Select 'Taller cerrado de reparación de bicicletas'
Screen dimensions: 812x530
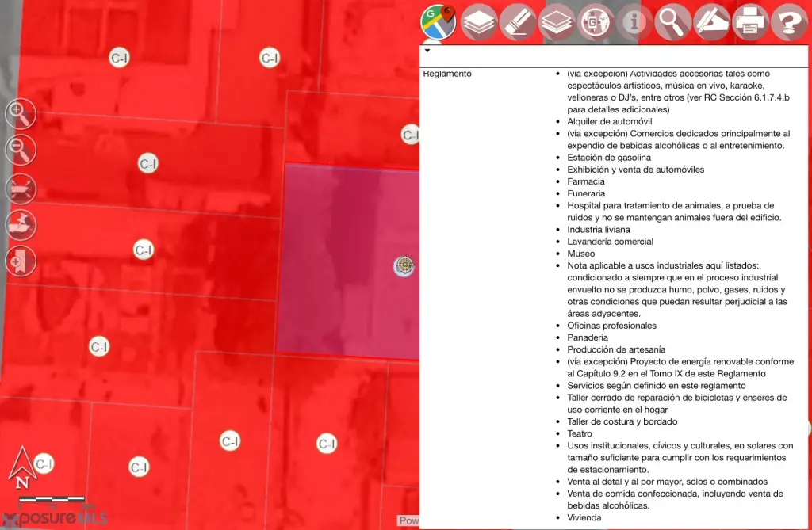pos(677,403)
